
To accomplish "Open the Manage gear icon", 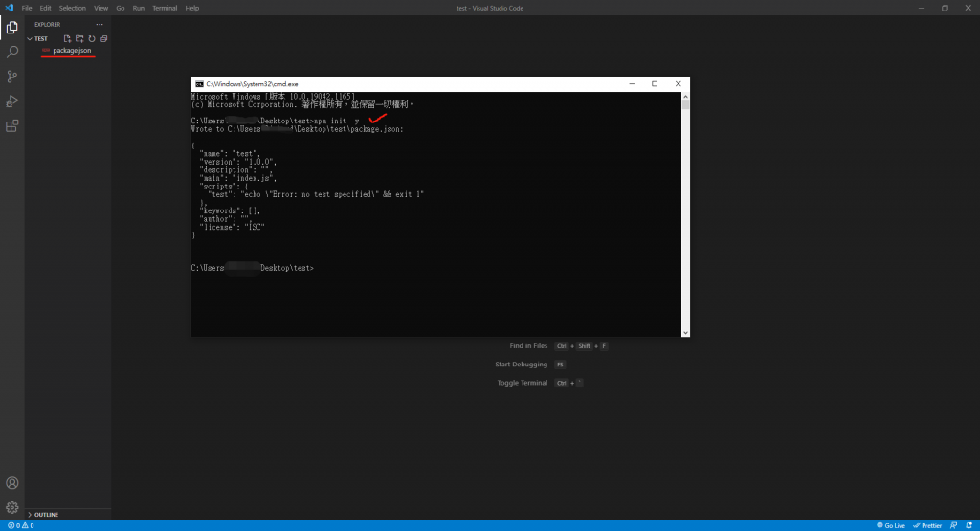I will pos(11,507).
